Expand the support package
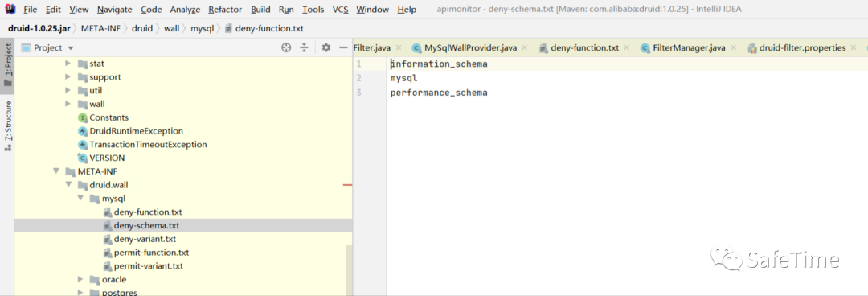The width and height of the screenshot is (868, 296). [x=68, y=77]
